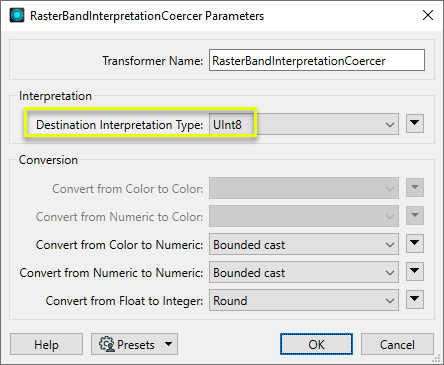Expand Convert from Float to Integer dropdown
444x365 pixels.
(x=304, y=300)
